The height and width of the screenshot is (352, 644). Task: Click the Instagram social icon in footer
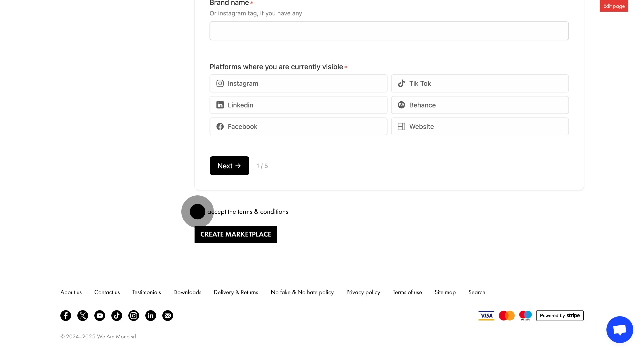click(134, 316)
